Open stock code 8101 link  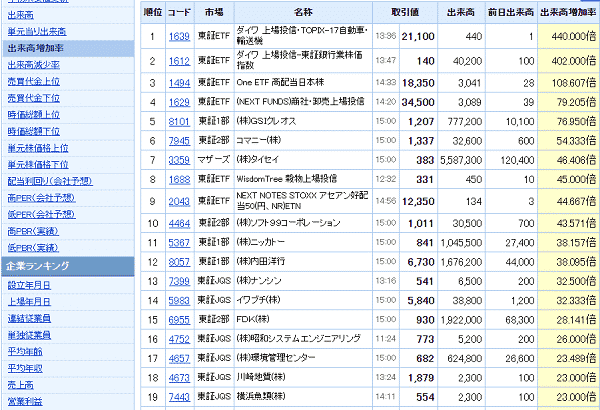pos(179,121)
